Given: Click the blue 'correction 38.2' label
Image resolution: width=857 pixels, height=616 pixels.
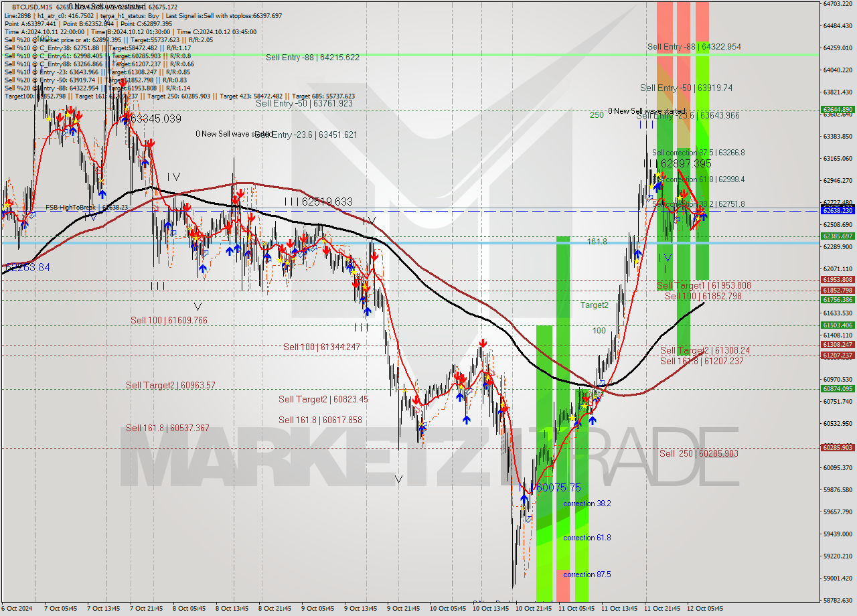Looking at the screenshot, I should click(587, 504).
